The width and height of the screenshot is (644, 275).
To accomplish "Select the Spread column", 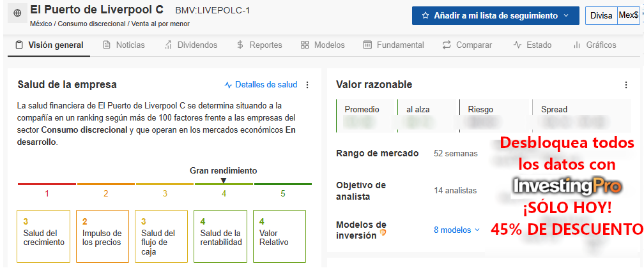I will [581, 115].
